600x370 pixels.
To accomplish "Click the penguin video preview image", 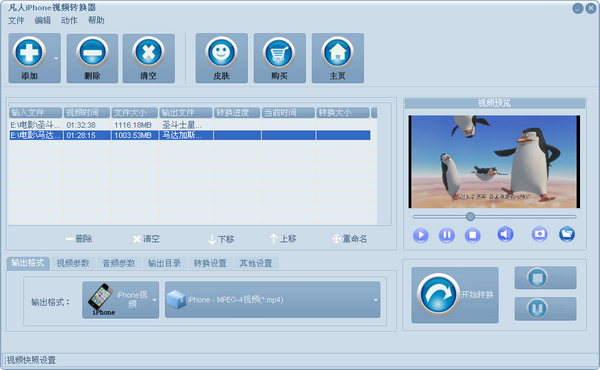I will 494,161.
